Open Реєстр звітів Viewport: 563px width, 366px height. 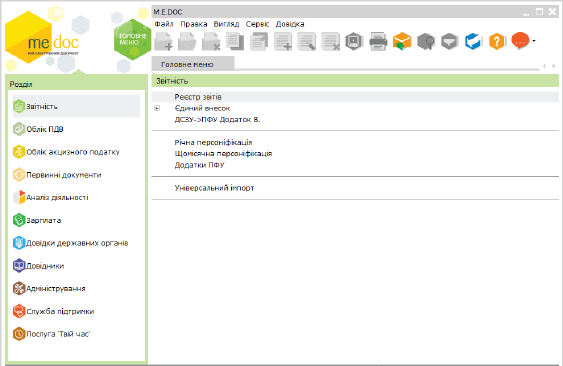(355, 97)
